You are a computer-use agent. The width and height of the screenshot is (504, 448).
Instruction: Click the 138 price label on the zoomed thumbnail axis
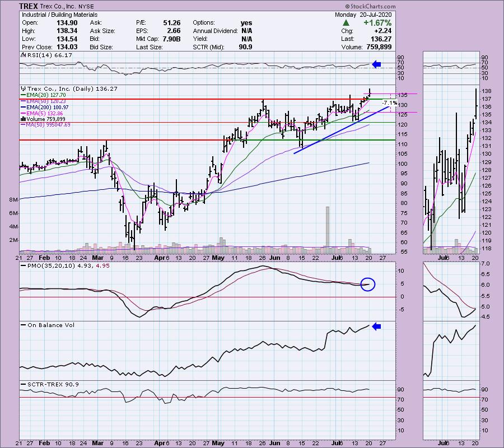point(486,91)
